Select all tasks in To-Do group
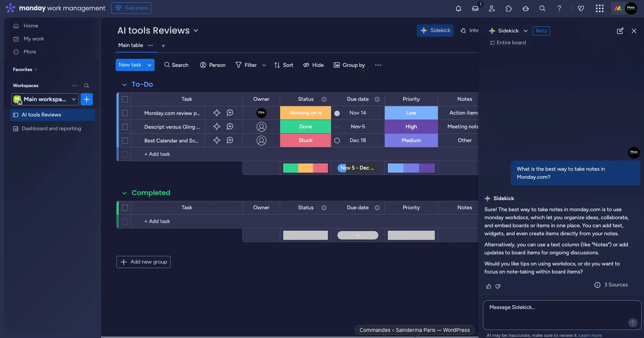This screenshot has width=644, height=338. [125, 99]
